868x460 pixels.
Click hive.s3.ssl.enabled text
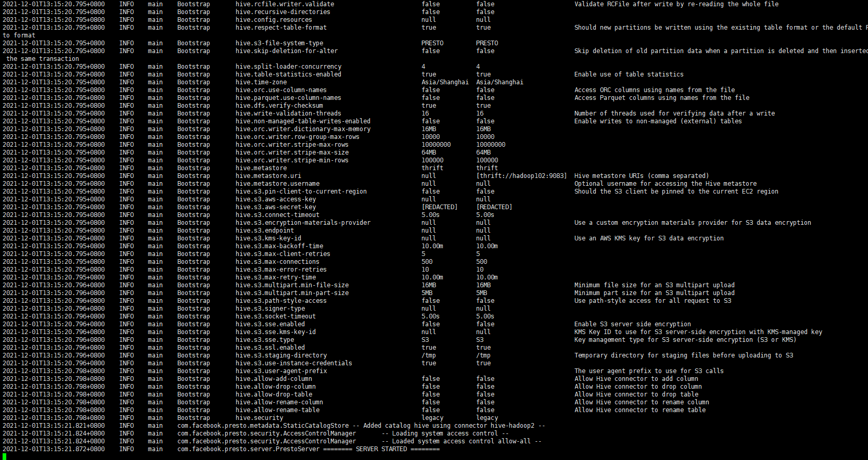270,348
